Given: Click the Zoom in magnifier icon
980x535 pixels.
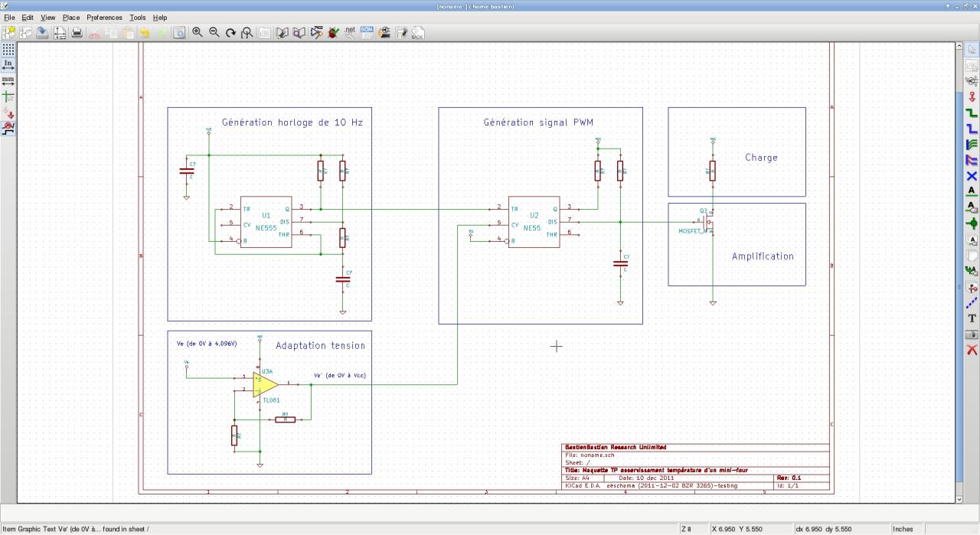Looking at the screenshot, I should click(198, 33).
